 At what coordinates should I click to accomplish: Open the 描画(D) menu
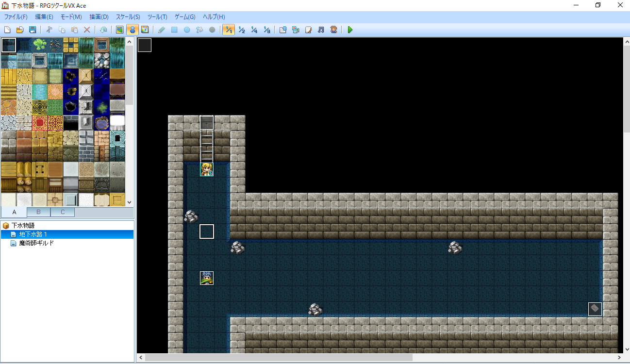click(99, 17)
